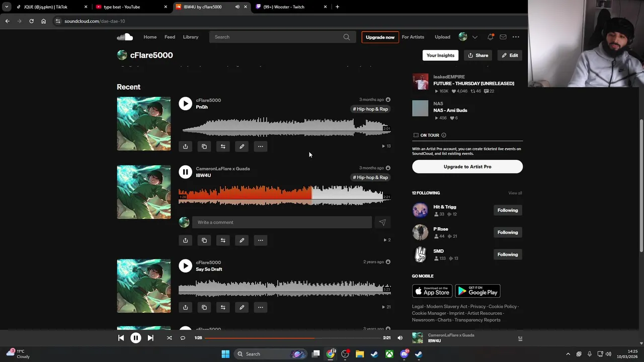Click Upgrade to Artist Pro
This screenshot has height=362, width=644.
click(467, 166)
